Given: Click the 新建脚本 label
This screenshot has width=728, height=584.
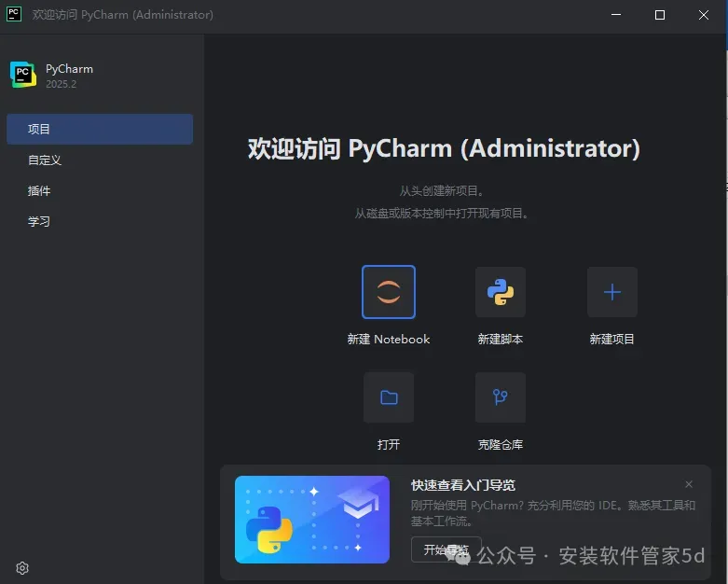Looking at the screenshot, I should click(x=500, y=340).
